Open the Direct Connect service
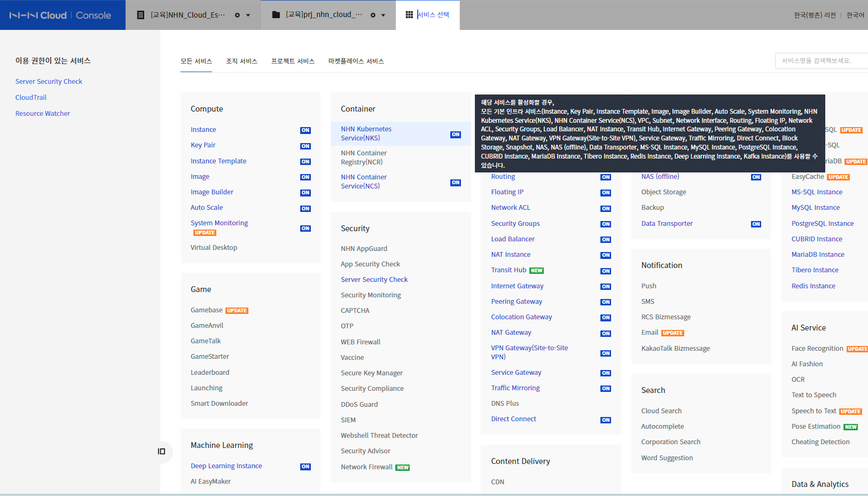This screenshot has height=496, width=868. (x=514, y=419)
